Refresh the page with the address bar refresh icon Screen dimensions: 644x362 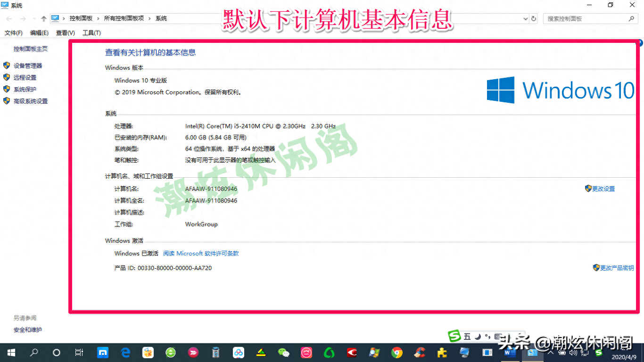pos(533,18)
